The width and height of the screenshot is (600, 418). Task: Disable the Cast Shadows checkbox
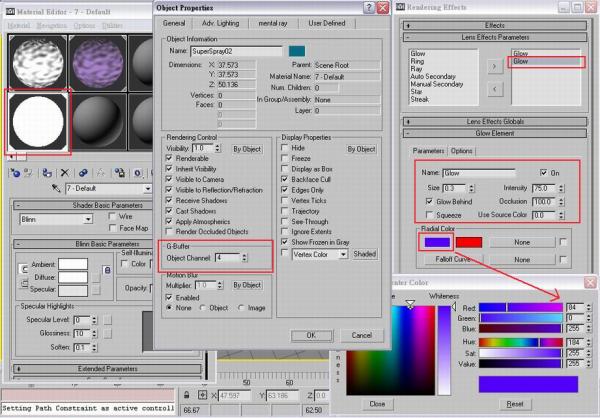coord(169,211)
